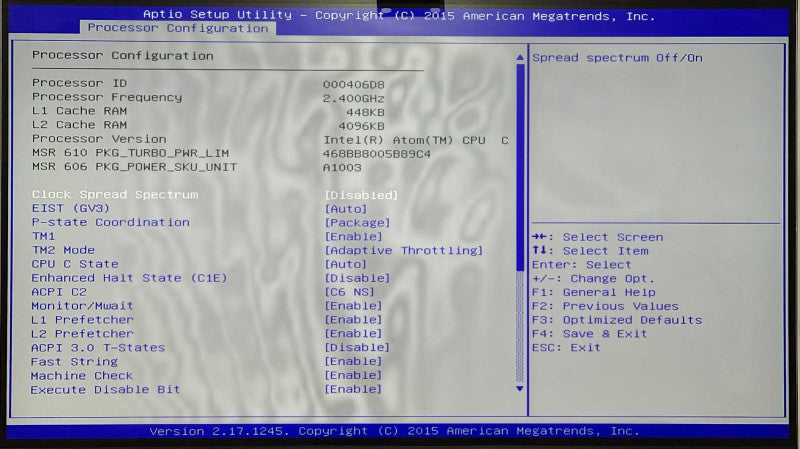This screenshot has width=800, height=449.
Task: Open the P-state Coordination [Package] value
Action: coord(357,223)
